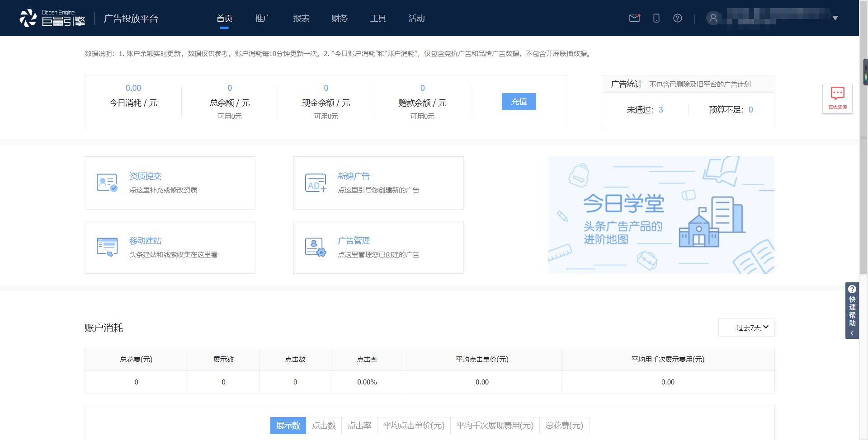Open the 推广 menu
This screenshot has height=440, width=868.
(x=263, y=19)
